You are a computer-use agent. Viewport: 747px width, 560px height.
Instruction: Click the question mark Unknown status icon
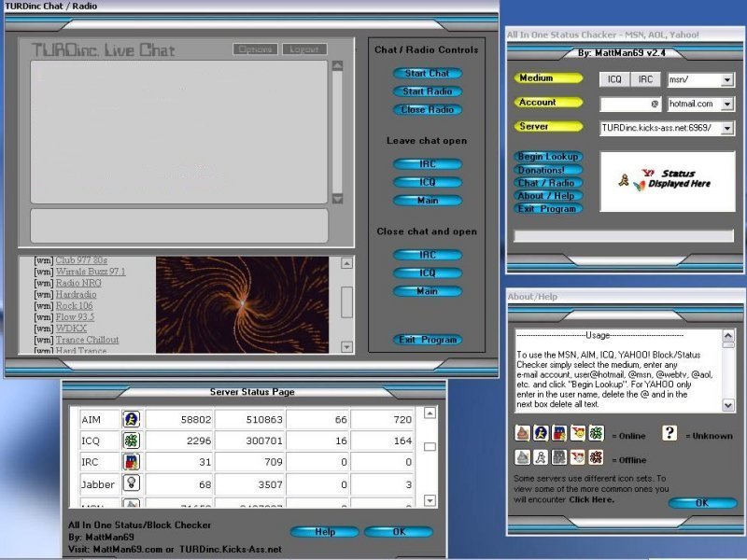pos(669,433)
